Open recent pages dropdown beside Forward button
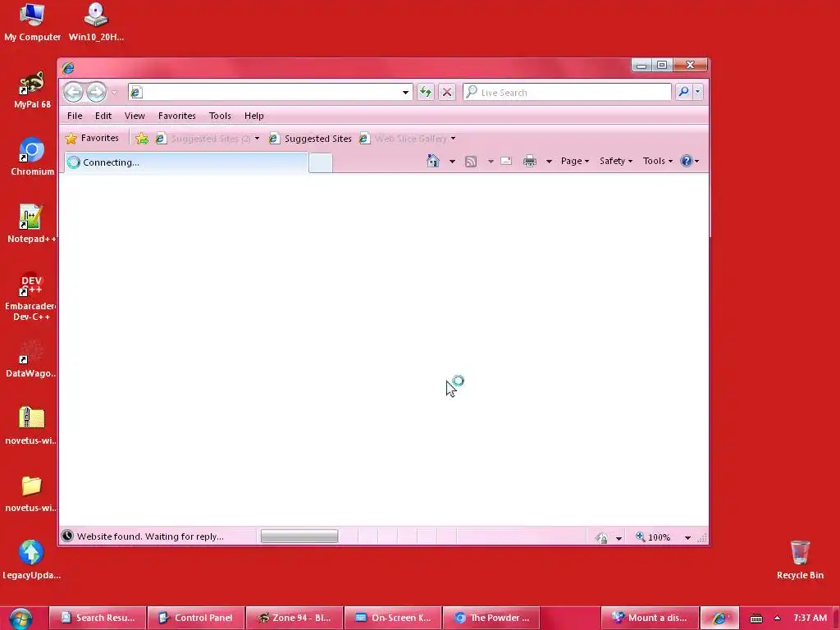This screenshot has height=630, width=840. pos(114,93)
